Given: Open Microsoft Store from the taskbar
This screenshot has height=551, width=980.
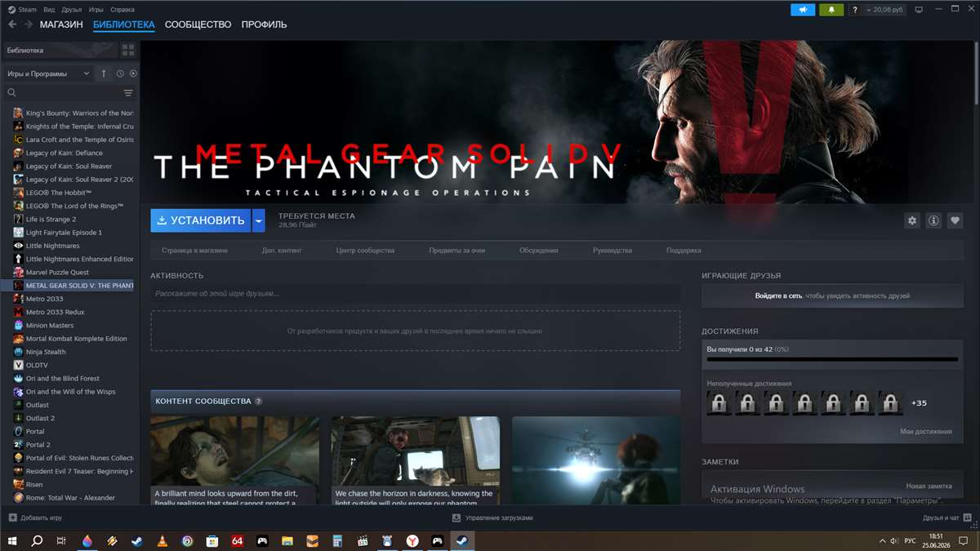Looking at the screenshot, I should [212, 540].
